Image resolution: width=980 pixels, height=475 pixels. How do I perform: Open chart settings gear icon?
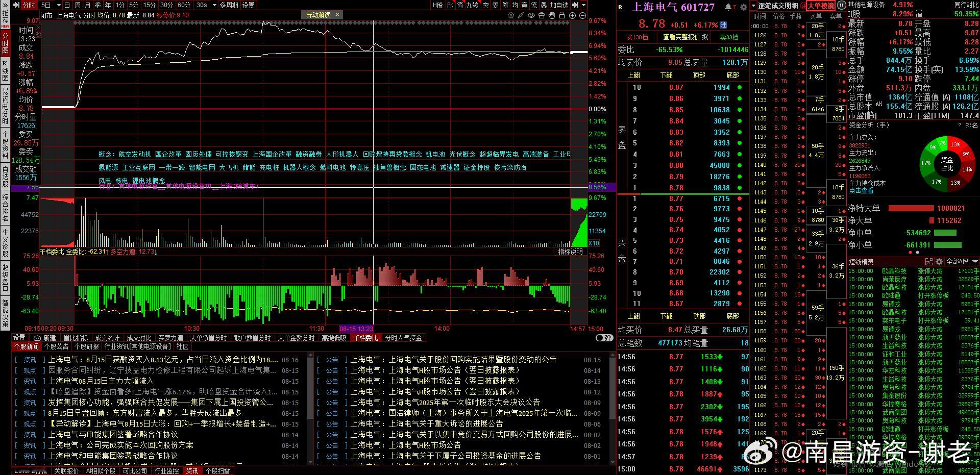[511, 15]
